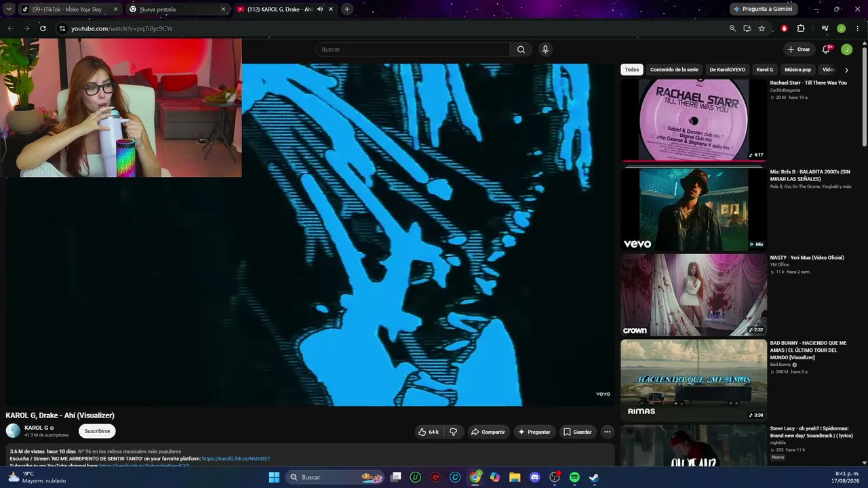Select the De KarolGVEVO chip
This screenshot has width=868, height=488.
click(x=727, y=70)
